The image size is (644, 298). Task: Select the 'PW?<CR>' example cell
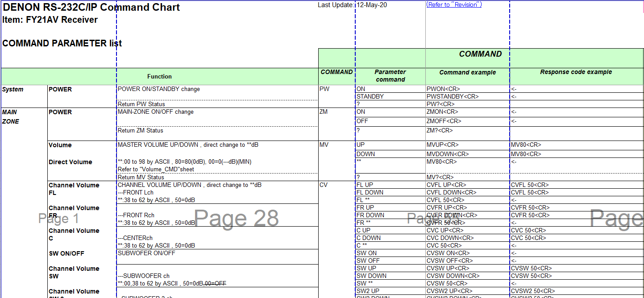[x=467, y=104]
